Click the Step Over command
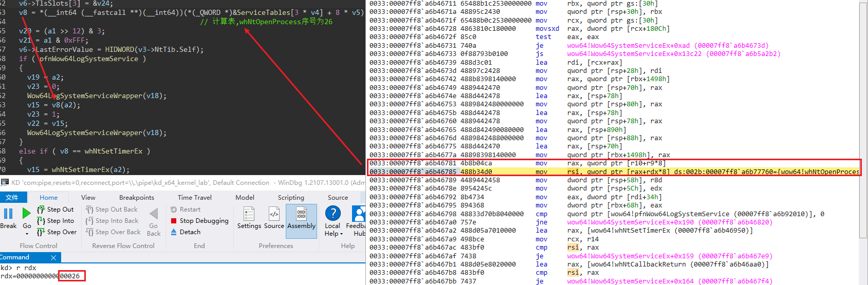868x285 pixels. pos(57,232)
